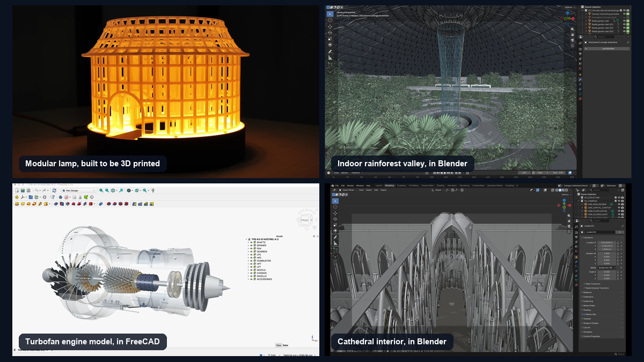Click Options button in rainforest viewport
The image size is (644, 362).
[x=569, y=8]
